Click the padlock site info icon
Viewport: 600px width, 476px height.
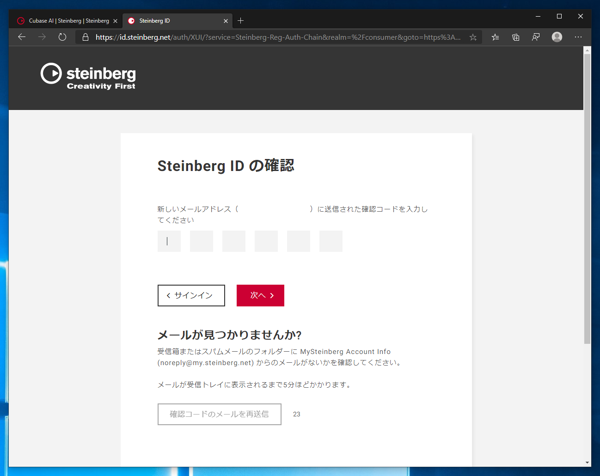coord(85,37)
